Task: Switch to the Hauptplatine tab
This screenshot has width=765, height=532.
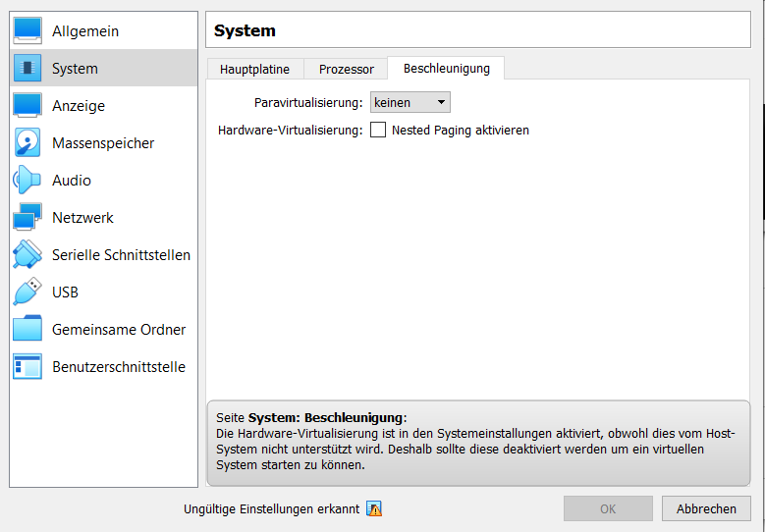Action: pyautogui.click(x=254, y=69)
